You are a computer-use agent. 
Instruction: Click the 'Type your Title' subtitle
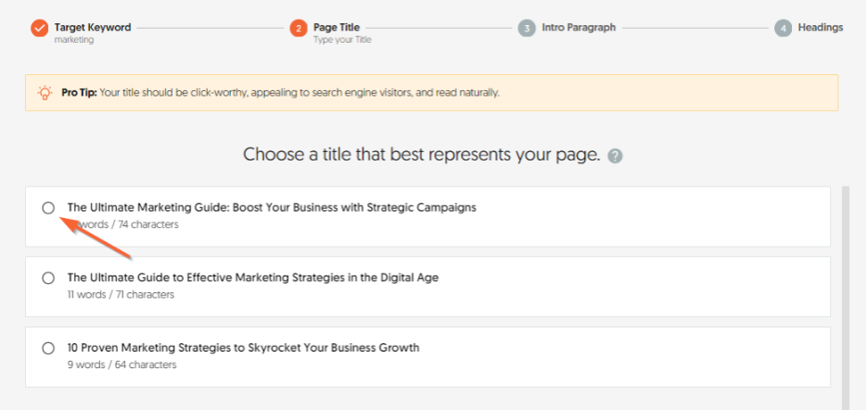[342, 40]
